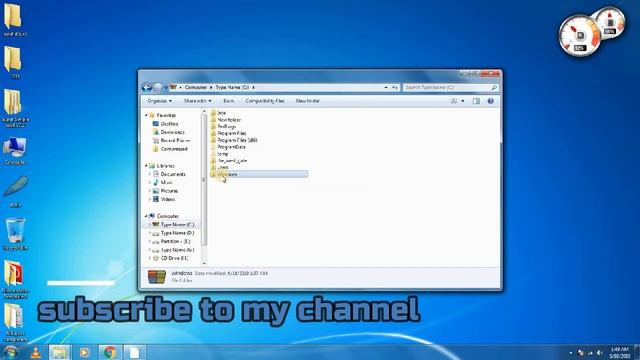Screen dimensions: 640x360
Task: Click Computer in the address breadcrumb
Action: point(196,87)
